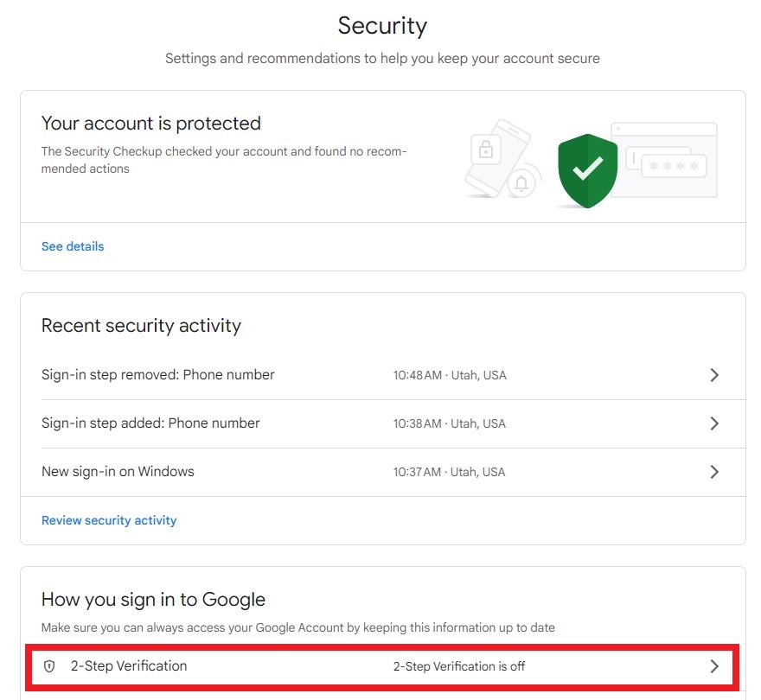Click the 'Your account is protected' heading
Screen dimensions: 761x700
[x=151, y=124]
